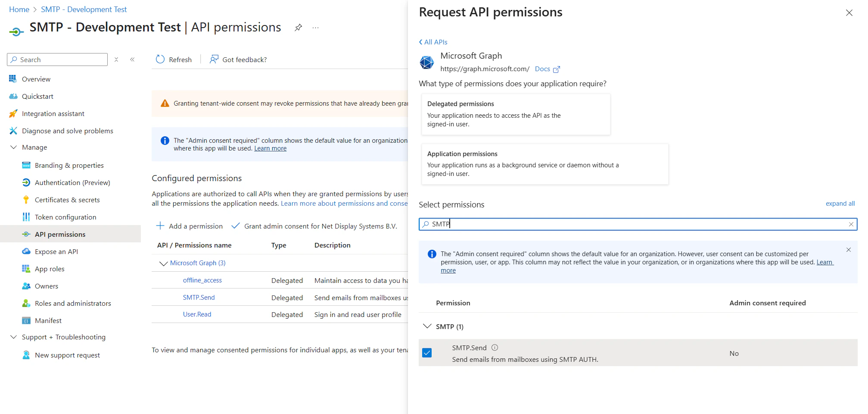Screen dimensions: 868x414
Task: Collapse the sidebar using the double chevron icon
Action: [132, 60]
